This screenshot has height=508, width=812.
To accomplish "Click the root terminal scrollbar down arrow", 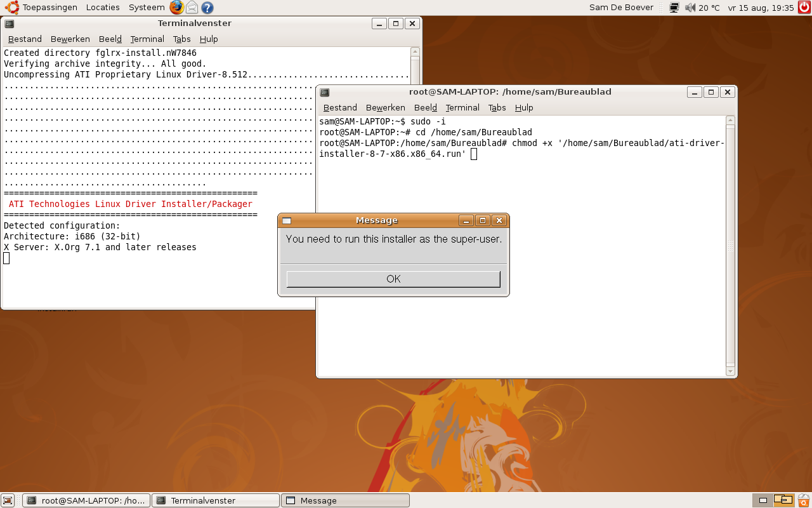I will tap(730, 371).
